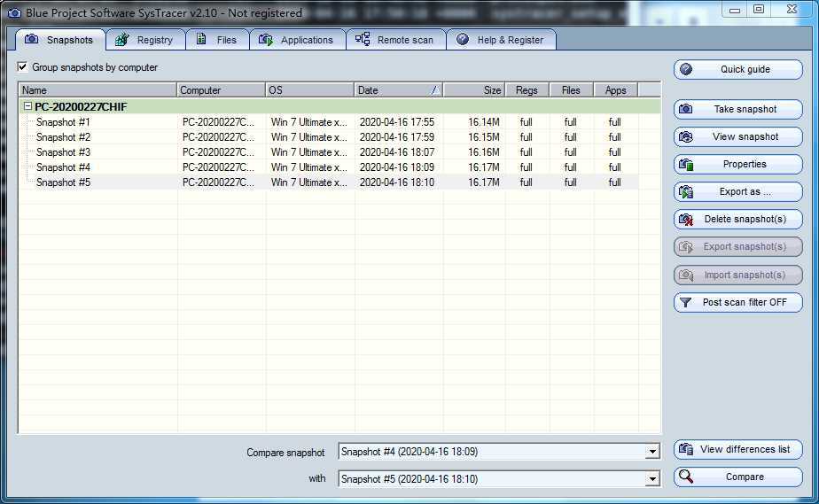Image resolution: width=819 pixels, height=504 pixels.
Task: Open the Compare snapshot dropdown
Action: pos(651,452)
